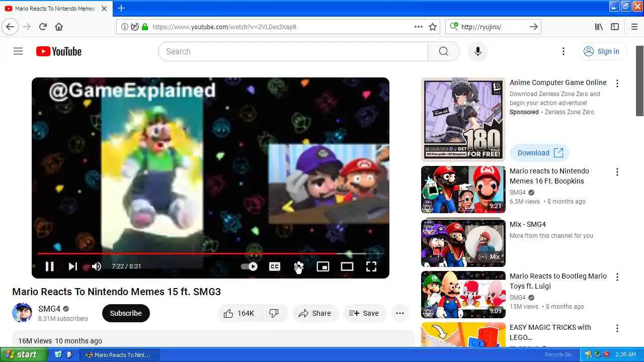Seek on the red video progress bar

[210, 253]
